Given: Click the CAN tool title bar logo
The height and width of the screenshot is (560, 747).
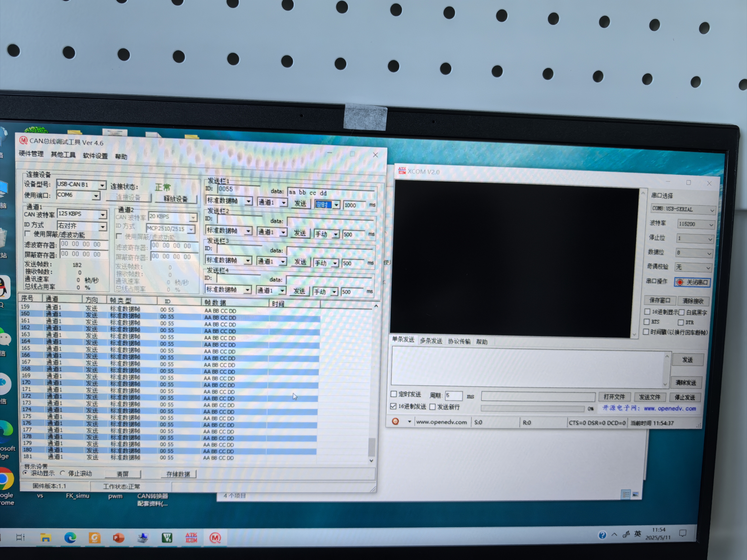Looking at the screenshot, I should (x=23, y=140).
